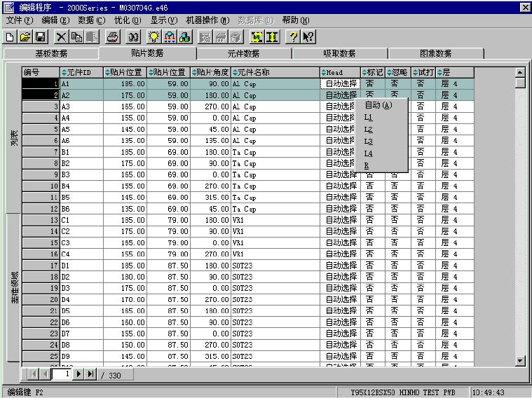Click the Copy toolbar icon
This screenshot has width=532, height=398.
[x=76, y=37]
